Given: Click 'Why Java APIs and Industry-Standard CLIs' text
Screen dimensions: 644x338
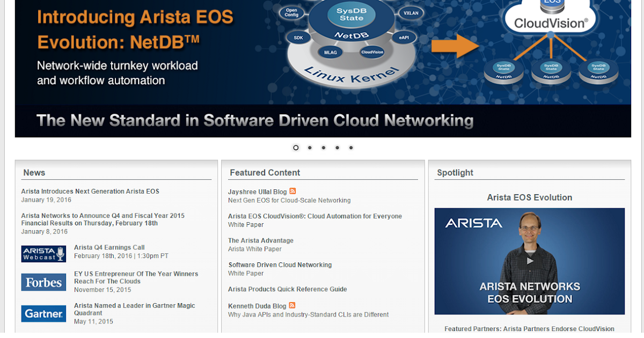Looking at the screenshot, I should tap(309, 314).
